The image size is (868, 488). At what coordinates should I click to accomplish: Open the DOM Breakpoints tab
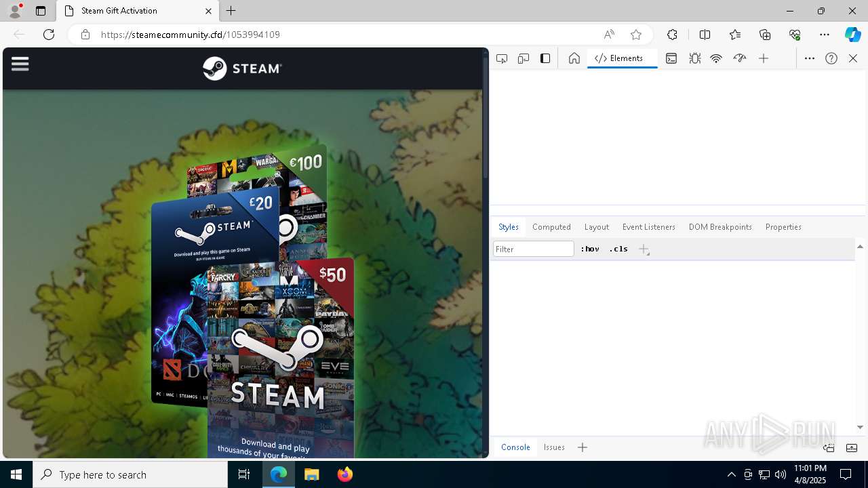point(720,227)
